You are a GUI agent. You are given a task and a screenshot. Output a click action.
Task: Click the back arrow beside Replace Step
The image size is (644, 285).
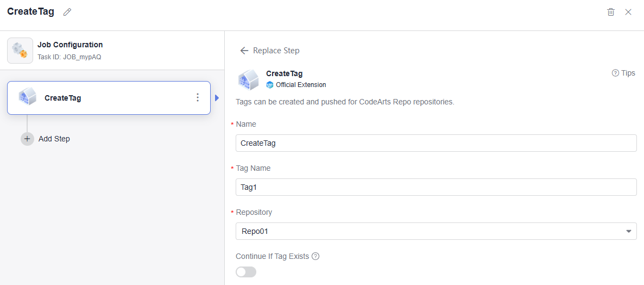point(244,51)
